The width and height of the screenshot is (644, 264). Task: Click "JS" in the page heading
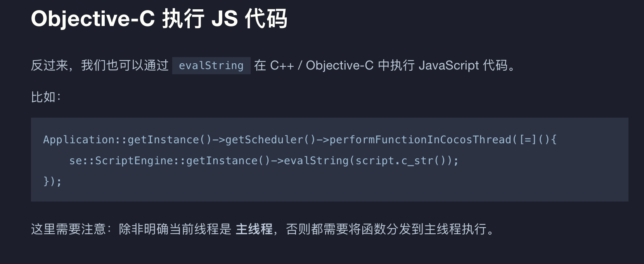click(x=224, y=19)
